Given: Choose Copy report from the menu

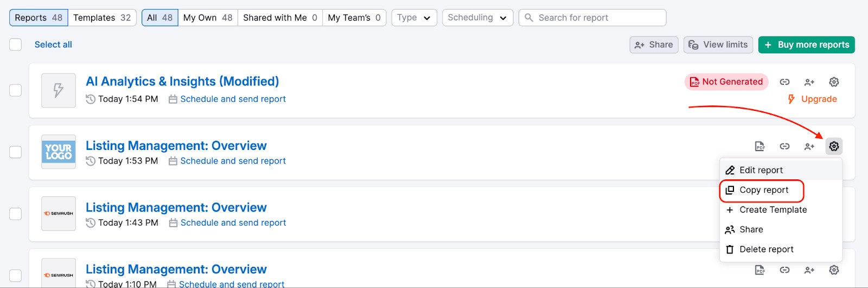Looking at the screenshot, I should [763, 190].
